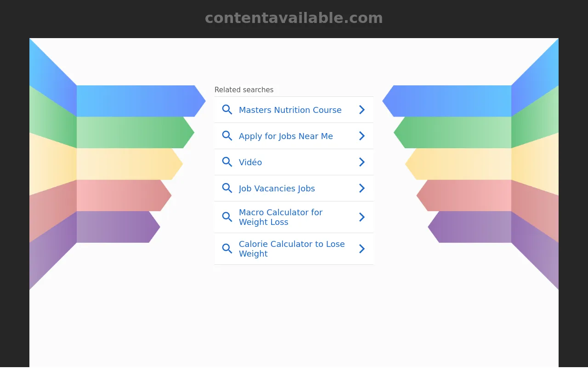
Task: Click the arrow on Calorie Calculator row
Action: 362,249
